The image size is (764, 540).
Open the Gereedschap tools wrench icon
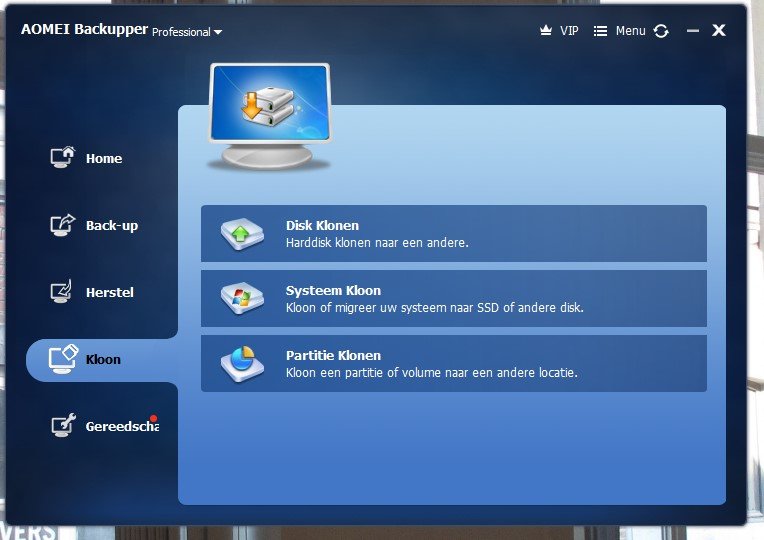[64, 425]
